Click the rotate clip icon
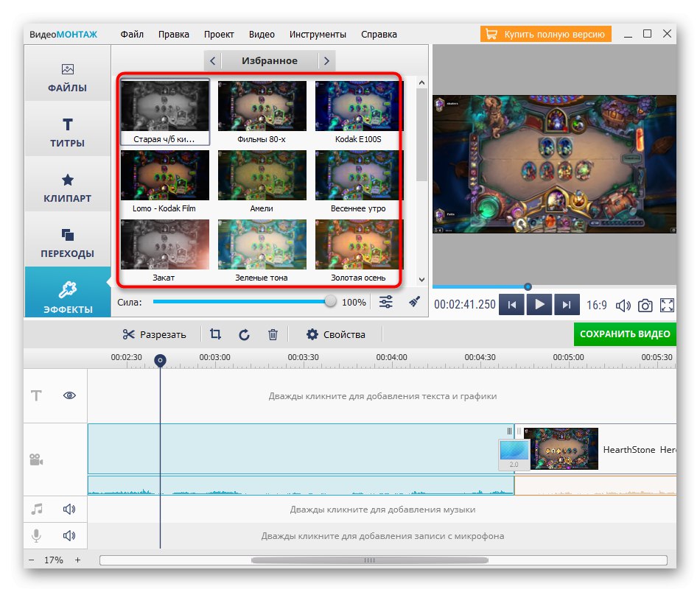This screenshot has width=700, height=592. pyautogui.click(x=244, y=334)
